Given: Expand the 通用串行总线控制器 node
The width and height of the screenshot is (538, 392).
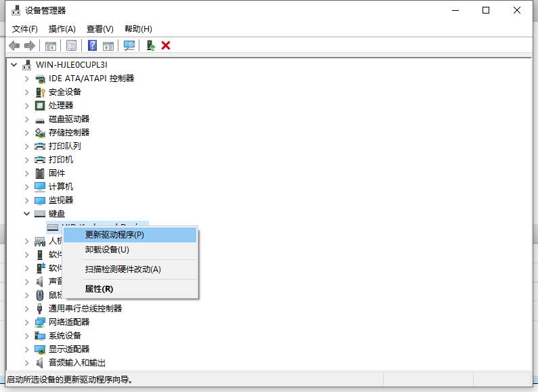Looking at the screenshot, I should 27,309.
